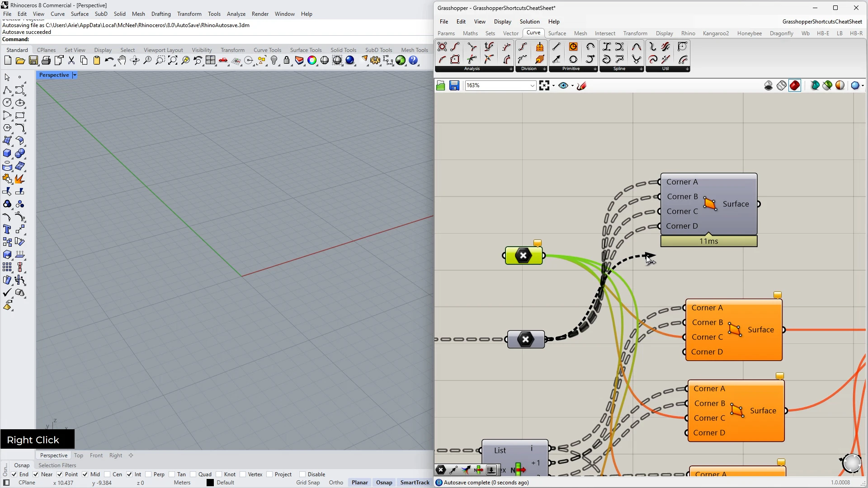The image size is (868, 488).
Task: Click the Ortho status bar button
Action: pos(336,483)
